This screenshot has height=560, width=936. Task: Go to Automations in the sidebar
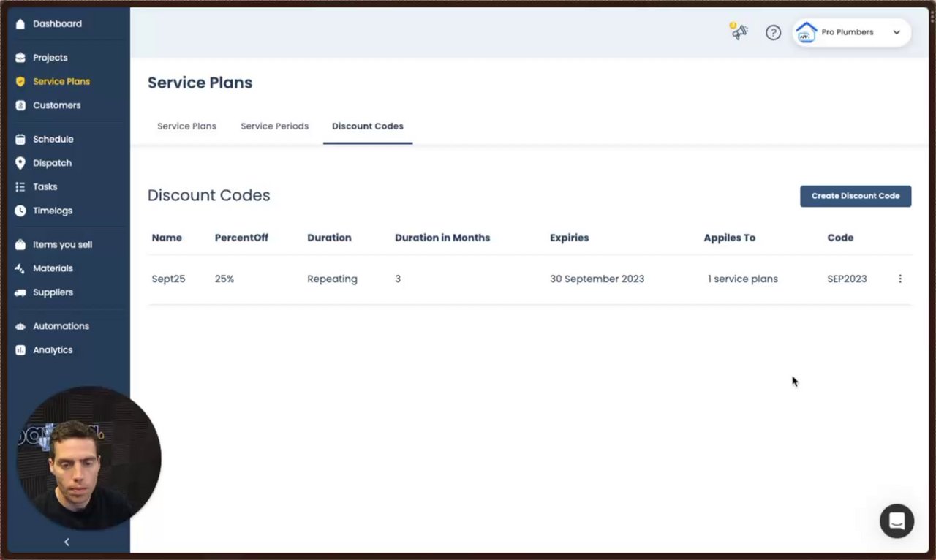pos(61,326)
